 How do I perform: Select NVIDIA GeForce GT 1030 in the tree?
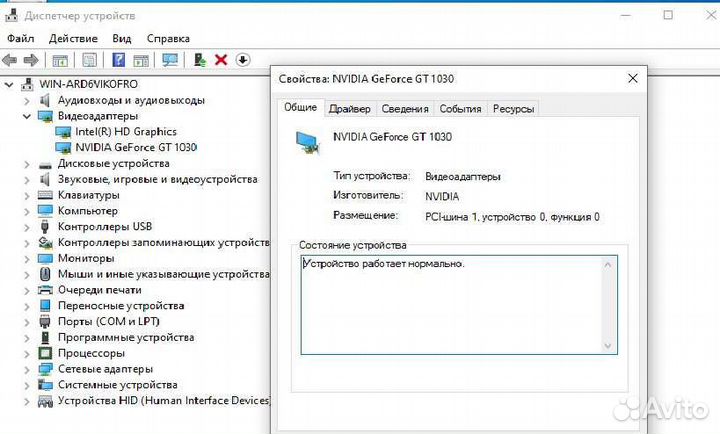(x=136, y=147)
